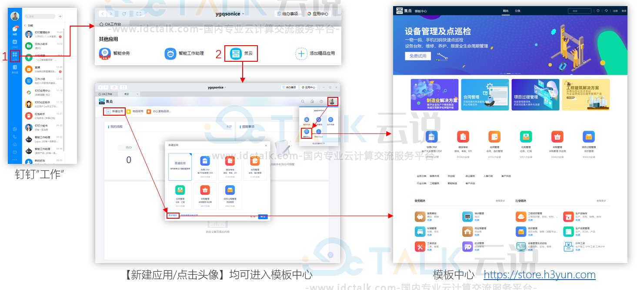644x290 pixels.
Task: Choose 快易CRM template in 新建应用 dialog
Action: pyautogui.click(x=205, y=167)
